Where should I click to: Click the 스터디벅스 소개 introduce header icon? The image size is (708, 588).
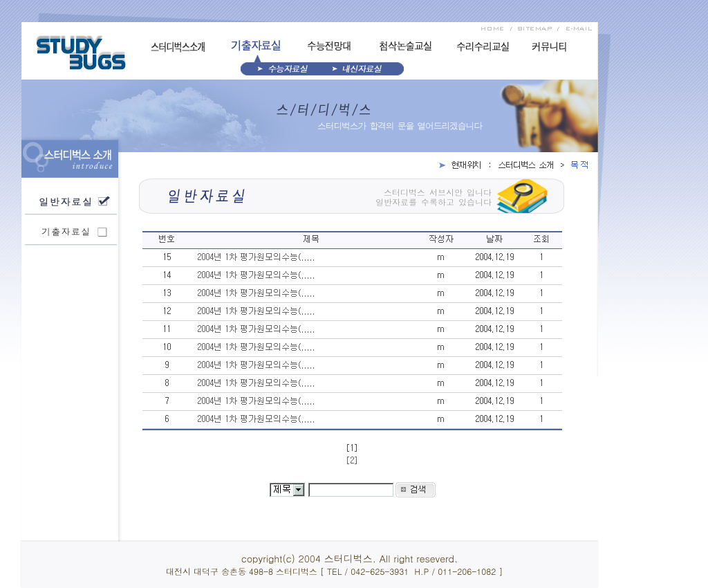coord(34,156)
